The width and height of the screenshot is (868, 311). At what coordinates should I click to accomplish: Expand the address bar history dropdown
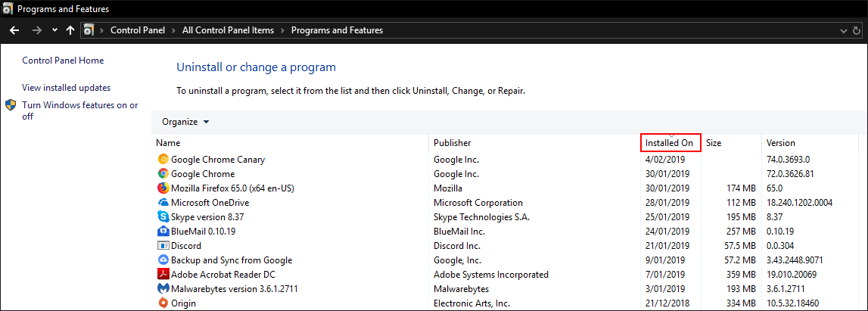pos(843,30)
